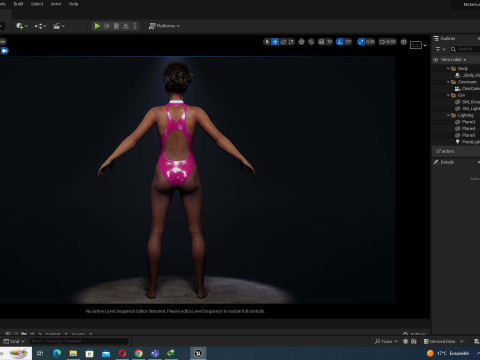This screenshot has height=360, width=480.
Task: Open the Help menu
Action: [73, 4]
